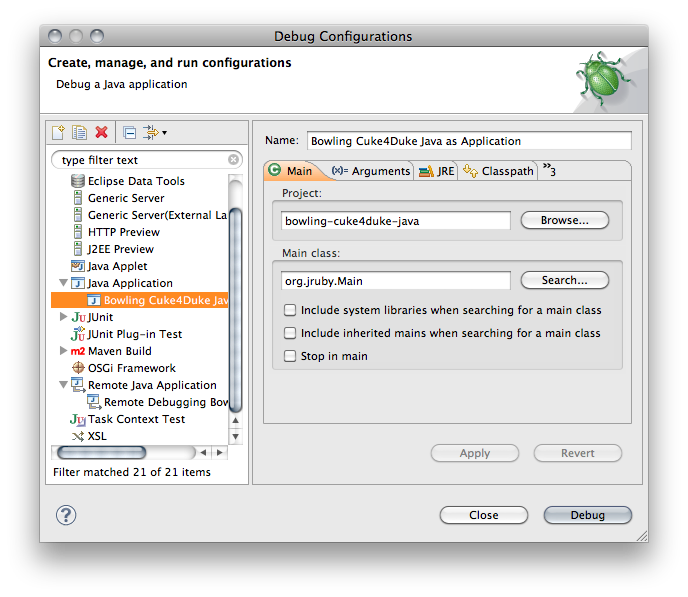Viewport: 688px width, 597px height.
Task: Click the horizontal scroll-left arrow
Action: coord(203,452)
